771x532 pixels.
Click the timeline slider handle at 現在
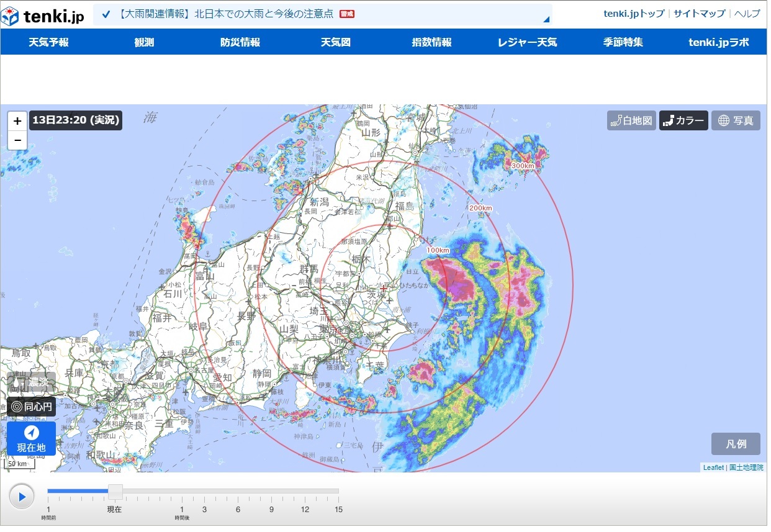pos(115,492)
